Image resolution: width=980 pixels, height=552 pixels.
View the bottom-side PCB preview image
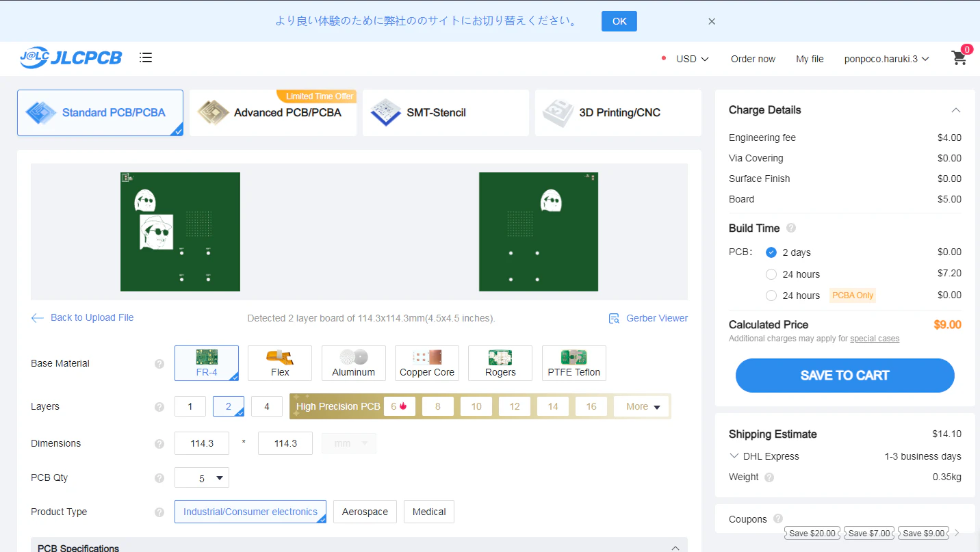click(539, 232)
